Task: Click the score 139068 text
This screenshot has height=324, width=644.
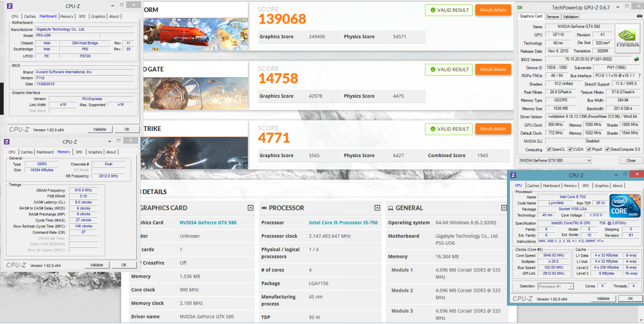Action: tap(282, 19)
